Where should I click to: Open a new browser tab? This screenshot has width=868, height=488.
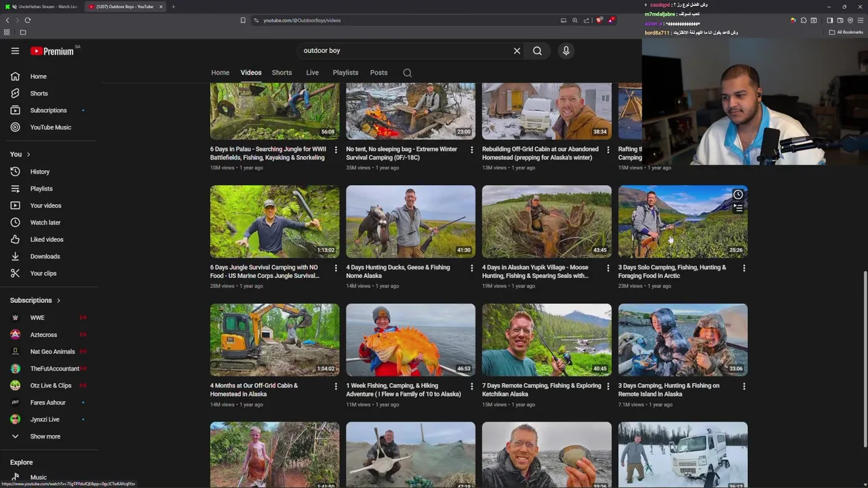pos(173,7)
